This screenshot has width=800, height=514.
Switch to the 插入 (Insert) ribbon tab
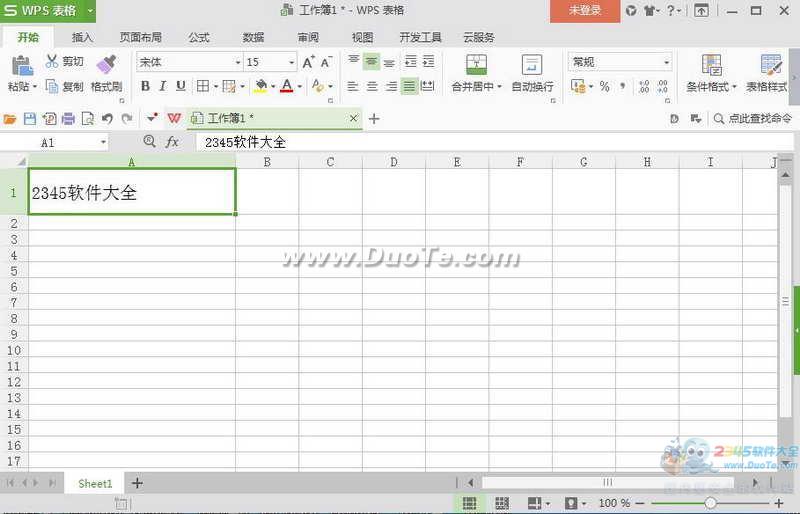pyautogui.click(x=82, y=37)
